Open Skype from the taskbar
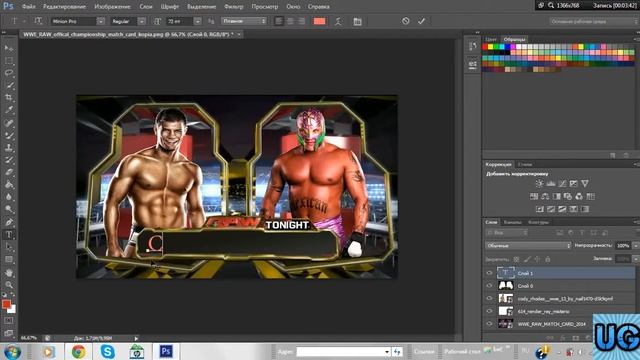640x360 pixels. [x=107, y=351]
